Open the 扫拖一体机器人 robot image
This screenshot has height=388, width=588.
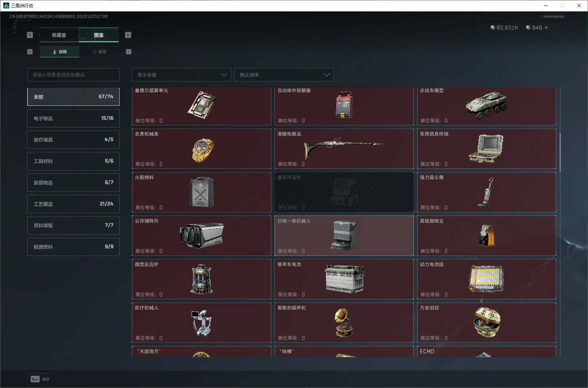(x=344, y=236)
